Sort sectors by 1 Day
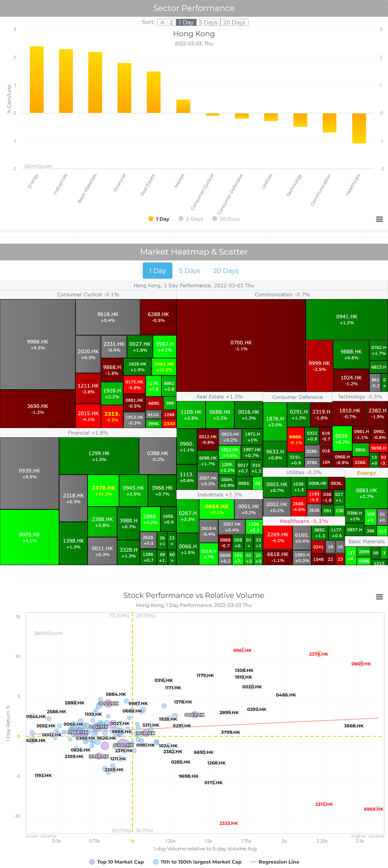Viewport: 388px width, 868px height. [186, 22]
